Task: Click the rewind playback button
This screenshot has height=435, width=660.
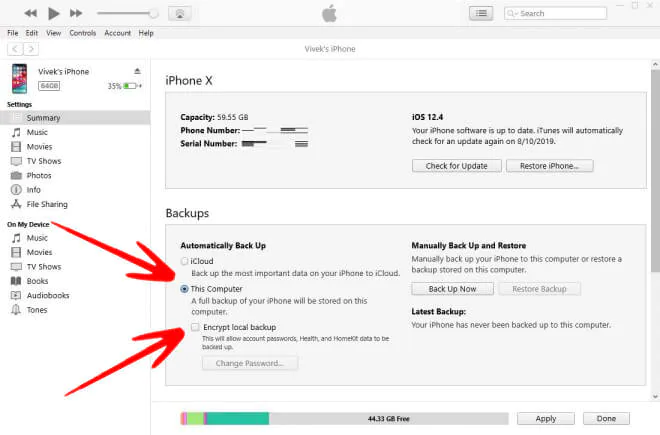Action: [x=30, y=13]
